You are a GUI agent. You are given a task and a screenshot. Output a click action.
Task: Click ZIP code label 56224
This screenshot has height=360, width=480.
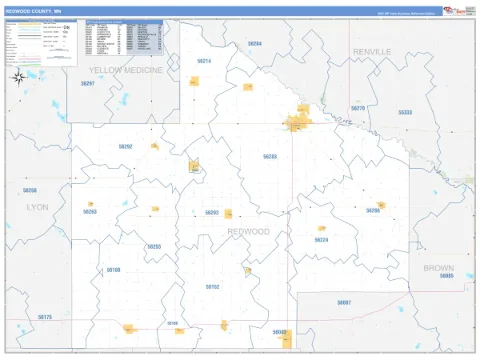coord(321,240)
